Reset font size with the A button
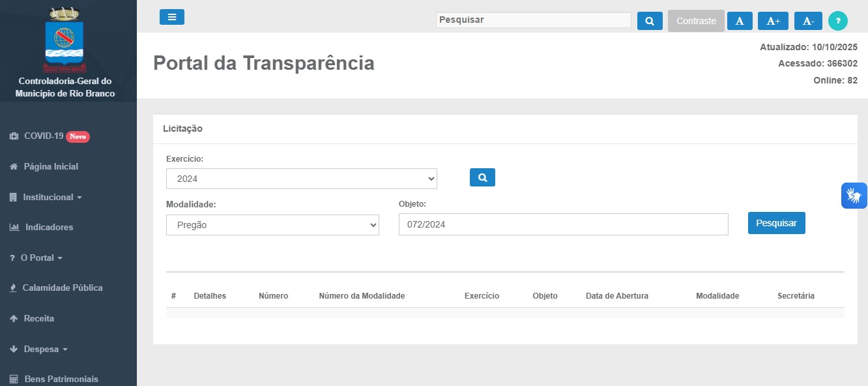 pyautogui.click(x=740, y=21)
